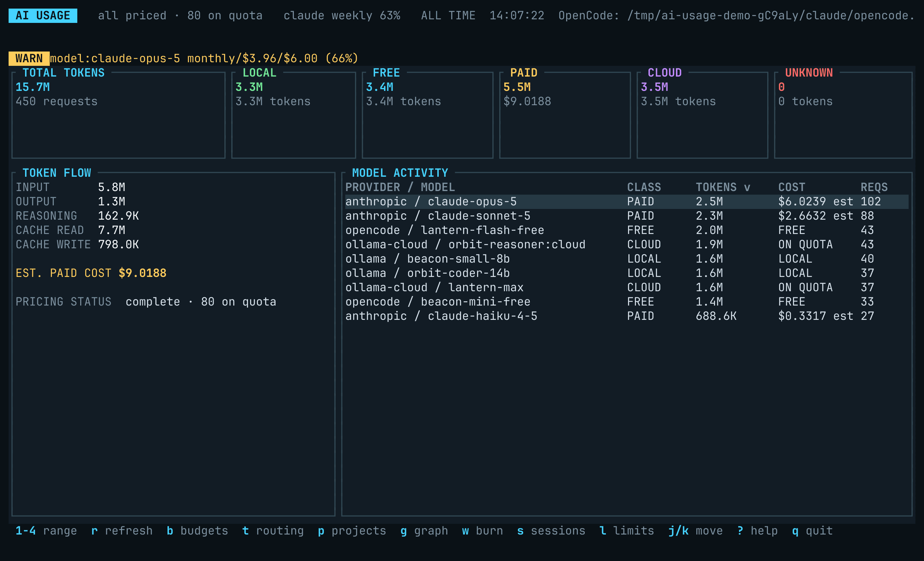Click the CACHE READ 7.7M row
Viewport: 924px width, 561px height.
click(70, 230)
